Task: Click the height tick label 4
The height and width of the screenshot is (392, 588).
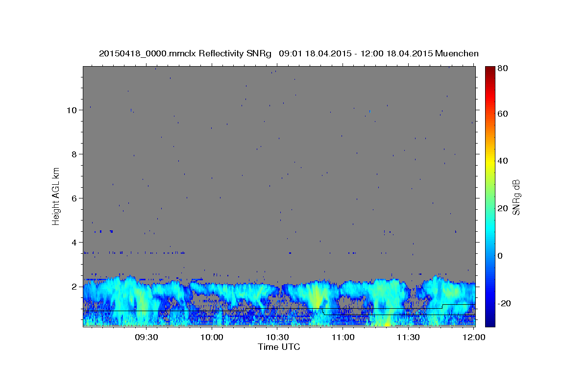Action: (x=74, y=243)
